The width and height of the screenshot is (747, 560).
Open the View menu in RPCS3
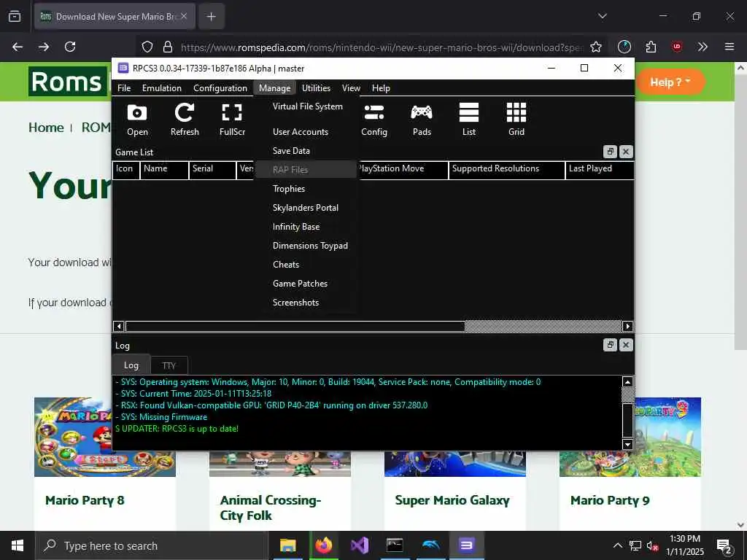351,88
